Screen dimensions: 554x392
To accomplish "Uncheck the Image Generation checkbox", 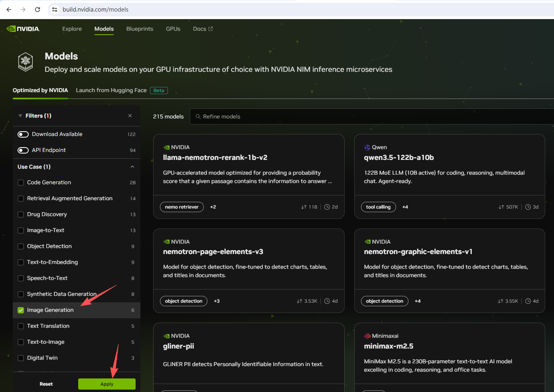I will point(21,310).
